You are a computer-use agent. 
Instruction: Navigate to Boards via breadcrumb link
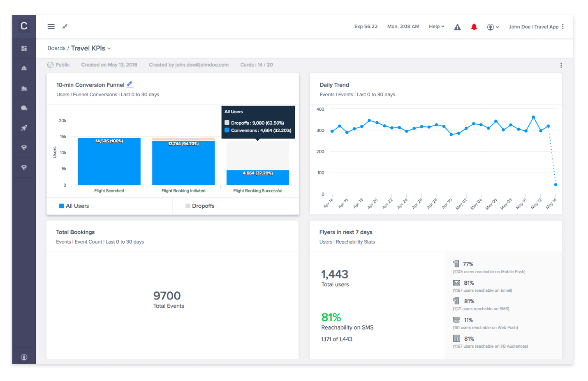tap(56, 48)
